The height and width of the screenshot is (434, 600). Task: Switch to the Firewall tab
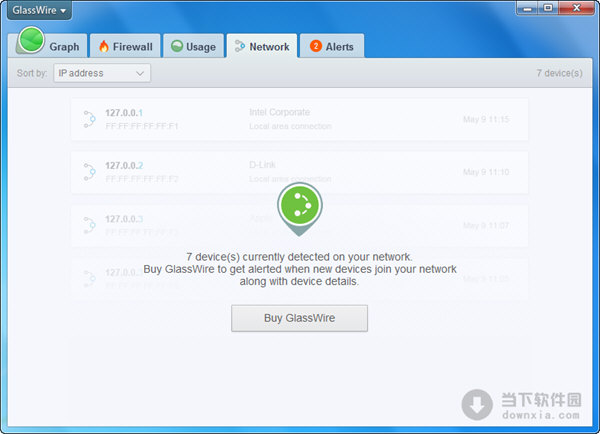[x=125, y=46]
